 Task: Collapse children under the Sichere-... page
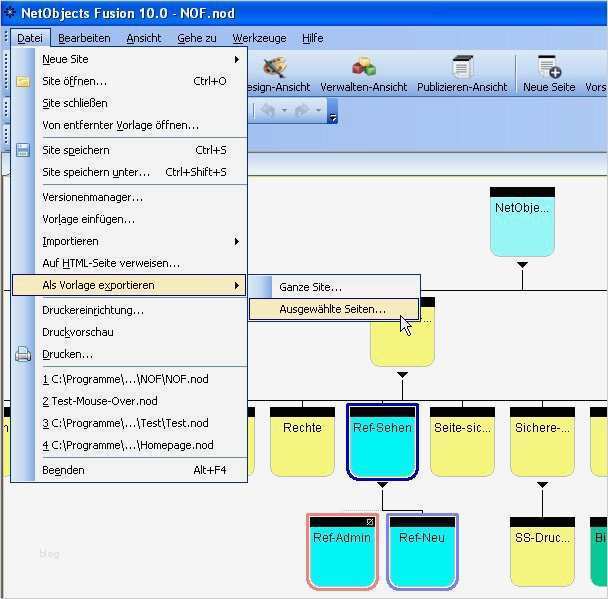[x=542, y=485]
